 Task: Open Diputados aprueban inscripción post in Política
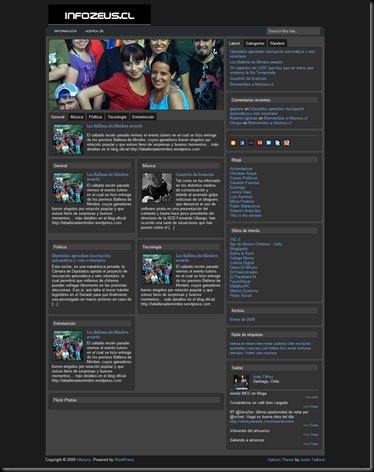pyautogui.click(x=81, y=258)
